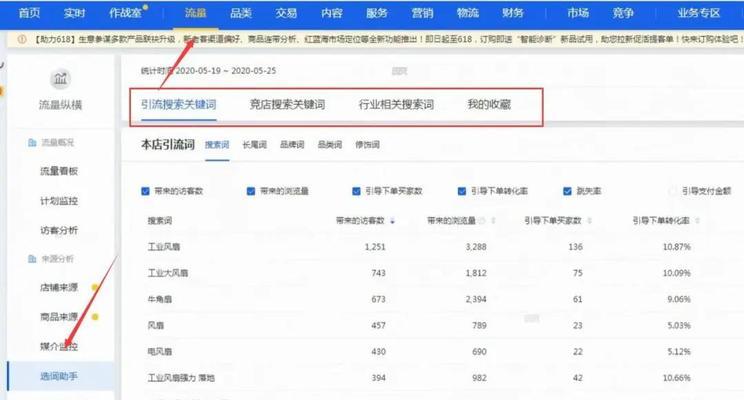Image resolution: width=744 pixels, height=400 pixels.
Task: Select the 品类词 sub-tab
Action: click(330, 145)
